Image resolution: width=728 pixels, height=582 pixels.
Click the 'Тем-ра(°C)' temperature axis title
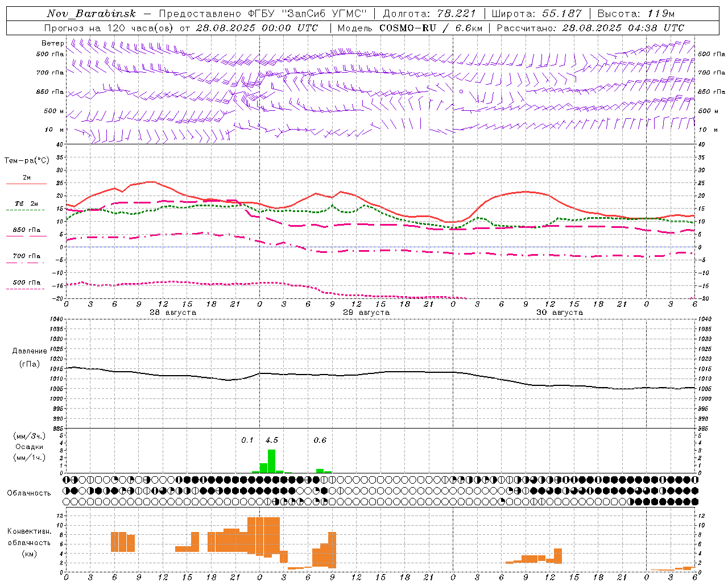27,161
